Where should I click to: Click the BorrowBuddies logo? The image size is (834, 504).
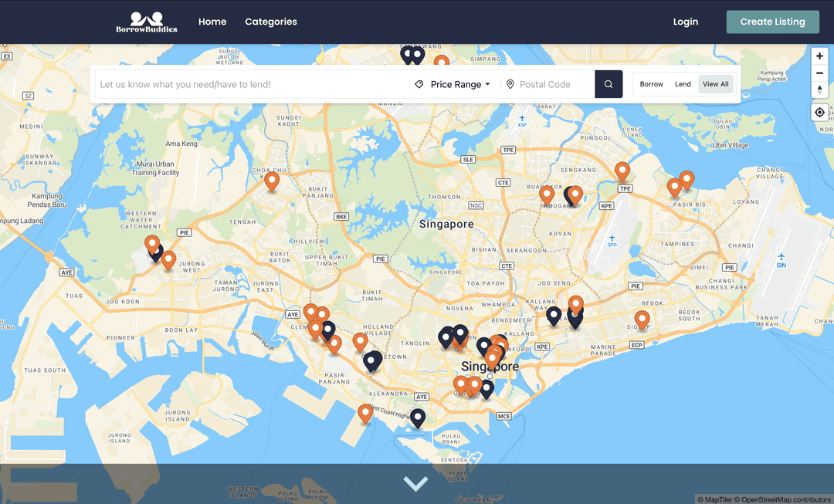pyautogui.click(x=147, y=22)
